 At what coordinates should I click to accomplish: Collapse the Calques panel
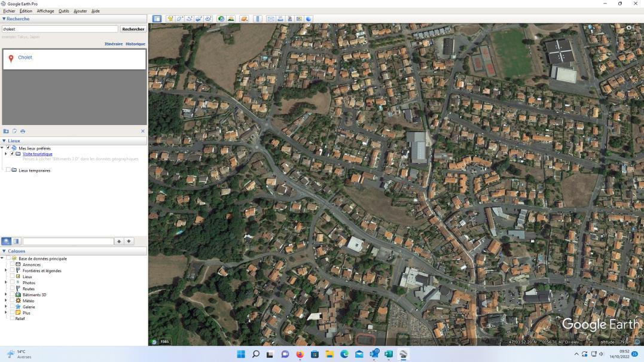click(x=4, y=251)
